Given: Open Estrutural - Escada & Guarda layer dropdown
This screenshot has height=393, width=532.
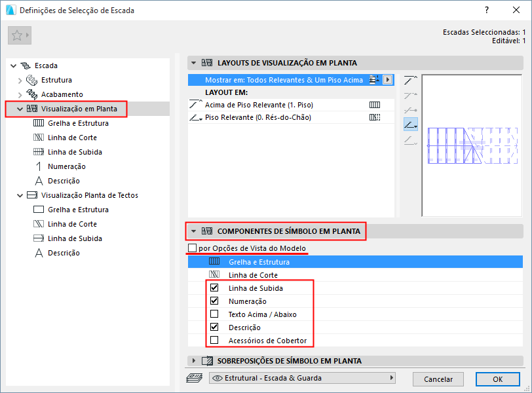Looking at the screenshot, I should (302, 378).
